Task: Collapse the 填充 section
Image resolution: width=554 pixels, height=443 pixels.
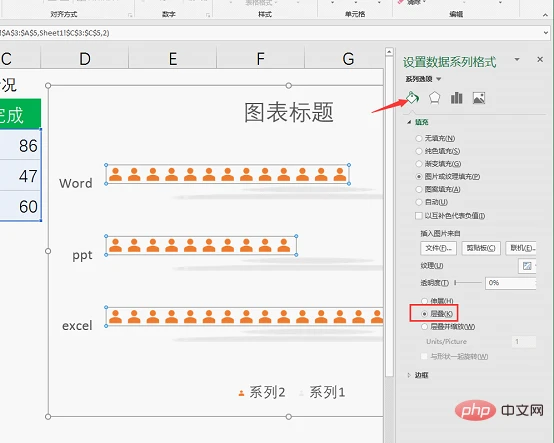Action: tap(409, 122)
